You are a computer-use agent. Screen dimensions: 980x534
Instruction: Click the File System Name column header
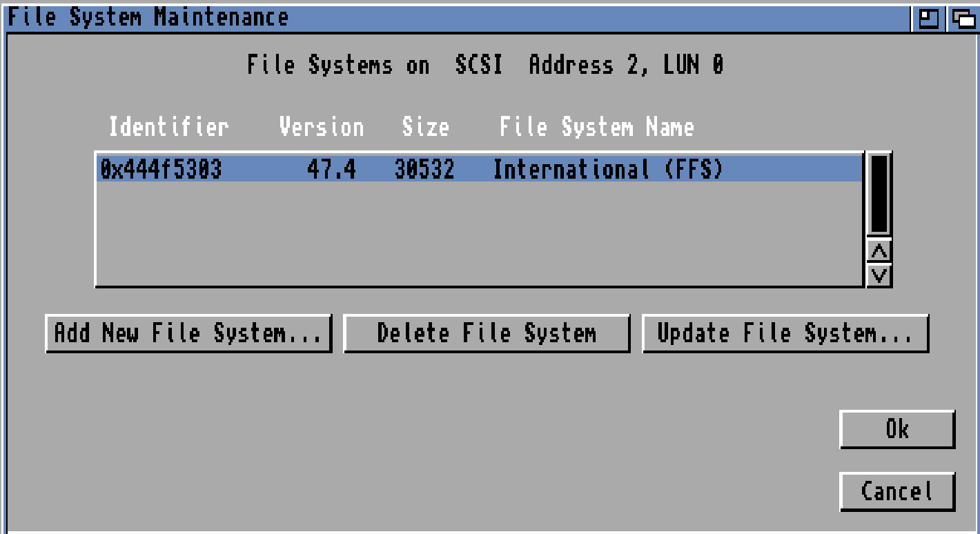[x=596, y=128]
